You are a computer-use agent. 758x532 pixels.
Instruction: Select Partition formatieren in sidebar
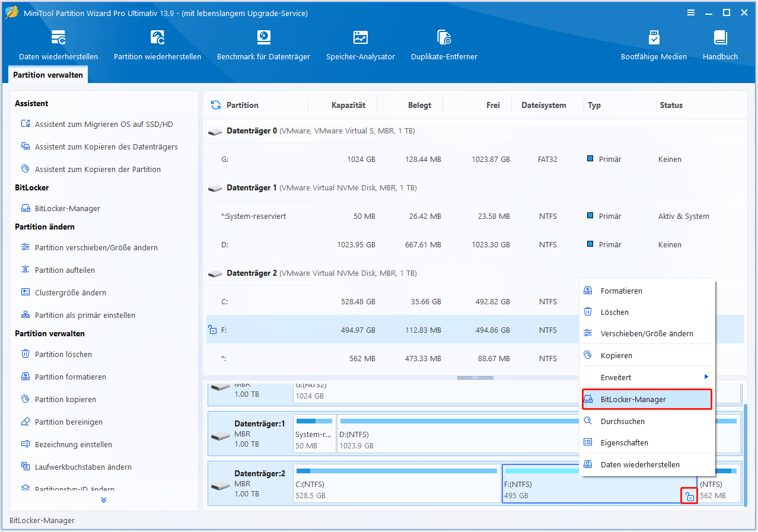click(63, 377)
